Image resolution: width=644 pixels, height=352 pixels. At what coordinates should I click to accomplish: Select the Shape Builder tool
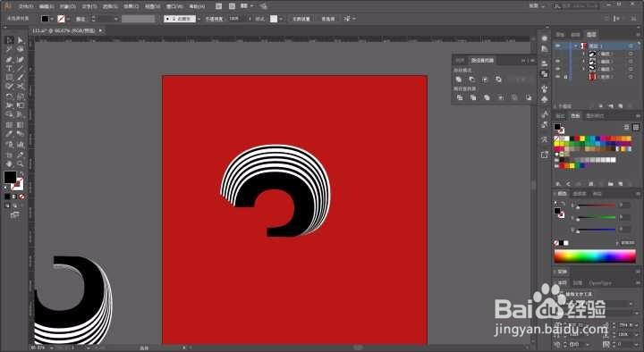(10, 115)
